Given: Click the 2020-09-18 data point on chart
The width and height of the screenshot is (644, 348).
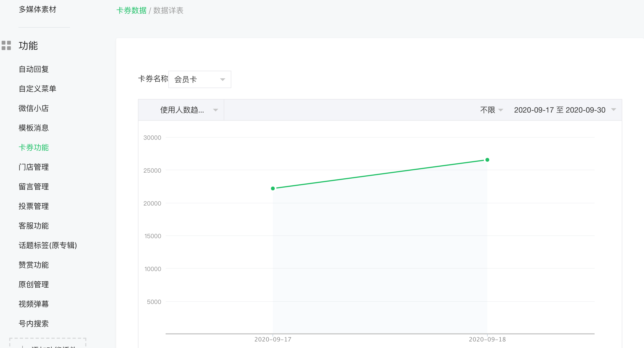Looking at the screenshot, I should 487,160.
